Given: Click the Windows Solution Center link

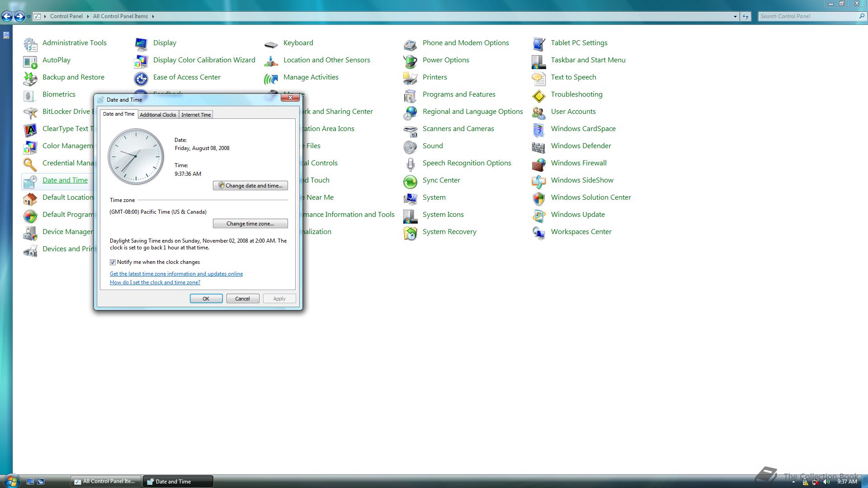Looking at the screenshot, I should (x=591, y=197).
